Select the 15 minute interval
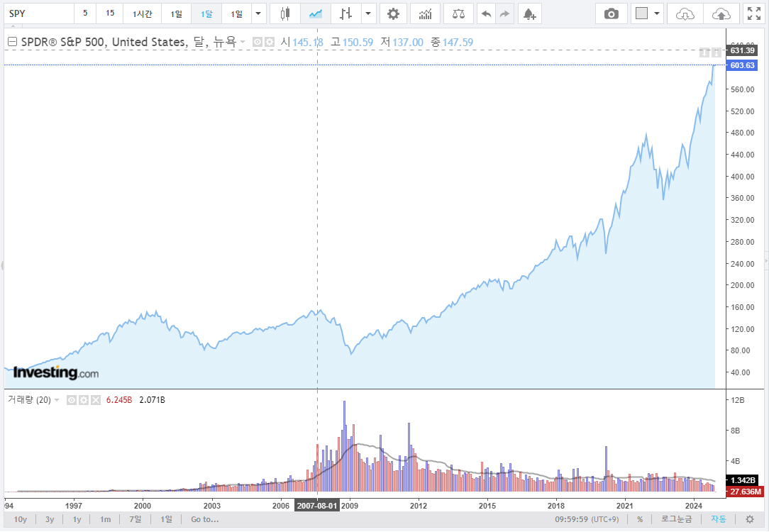Viewport: 769px width, 532px height. [x=110, y=13]
